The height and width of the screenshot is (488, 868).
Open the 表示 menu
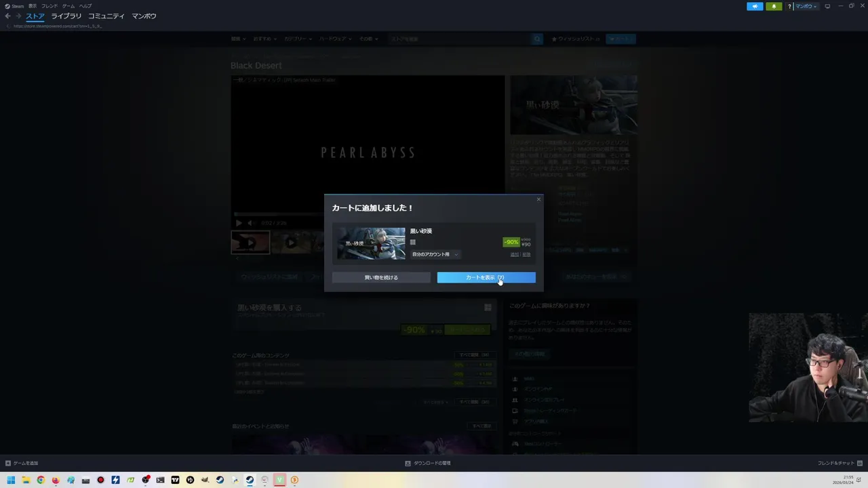click(33, 6)
